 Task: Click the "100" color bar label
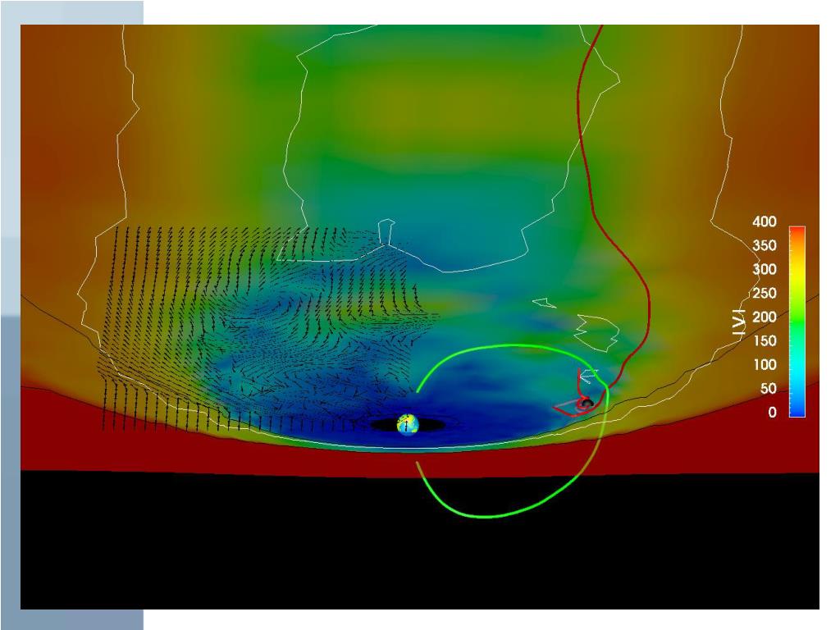coord(764,364)
